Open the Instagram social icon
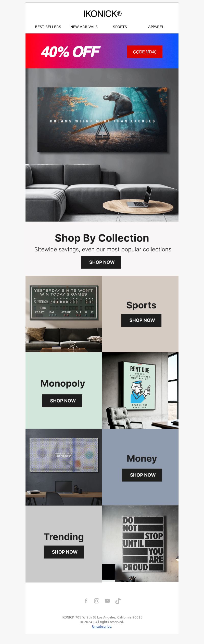Viewport: 204px width, 644px height. pyautogui.click(x=97, y=601)
